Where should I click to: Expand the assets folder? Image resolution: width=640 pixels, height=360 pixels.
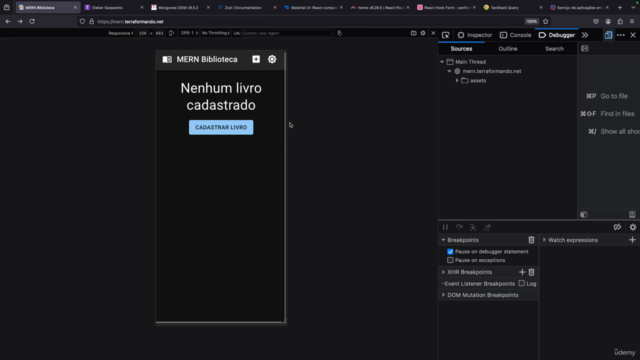[457, 80]
